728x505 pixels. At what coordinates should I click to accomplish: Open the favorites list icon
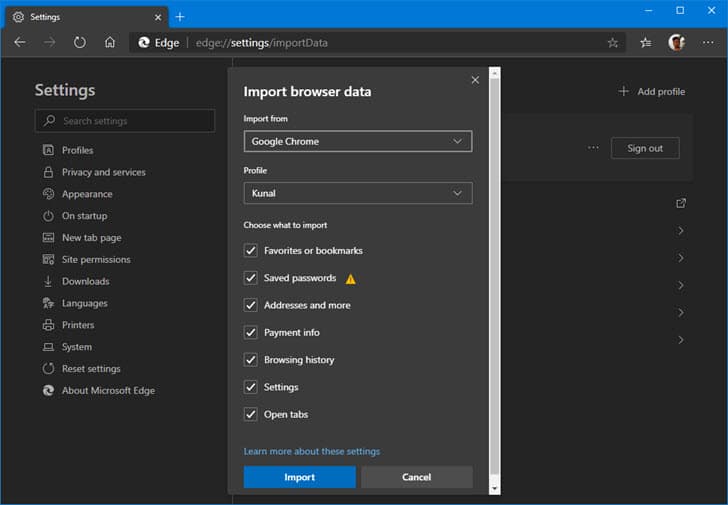645,43
